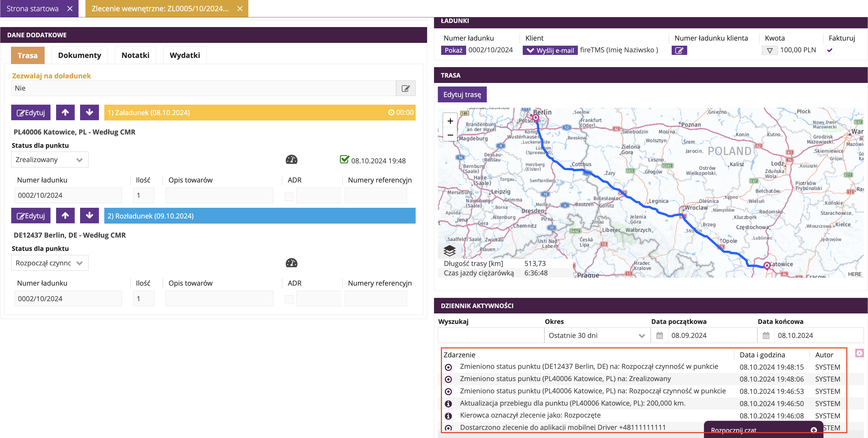
Task: Toggle ADR checkbox in Załadunek row
Action: click(x=289, y=196)
